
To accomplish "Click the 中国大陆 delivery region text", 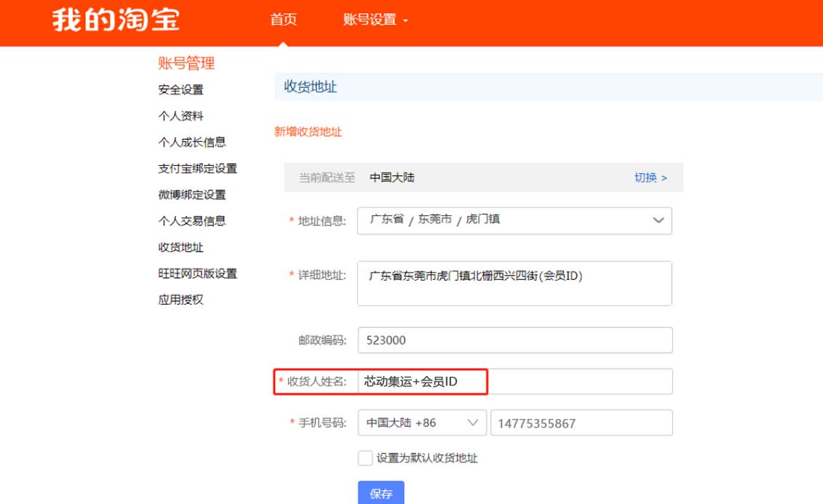I will click(x=392, y=177).
